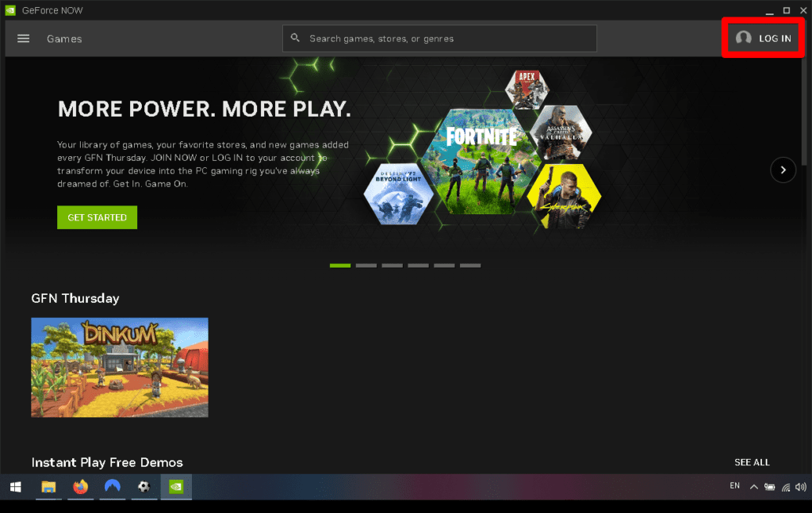Click the search magnifier icon
The height and width of the screenshot is (513, 812).
pyautogui.click(x=295, y=38)
